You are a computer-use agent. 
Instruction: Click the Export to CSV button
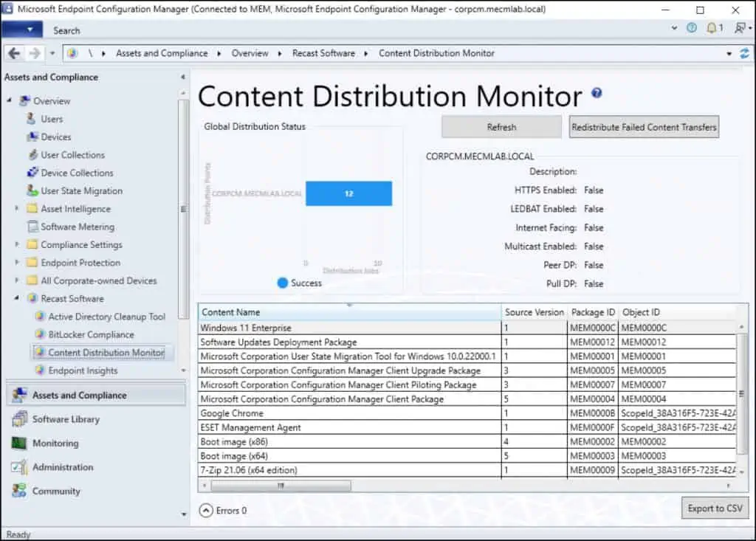click(715, 509)
